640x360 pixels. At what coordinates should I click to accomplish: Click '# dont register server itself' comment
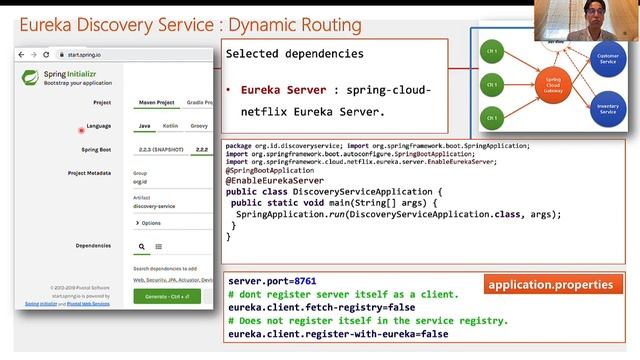(x=343, y=295)
